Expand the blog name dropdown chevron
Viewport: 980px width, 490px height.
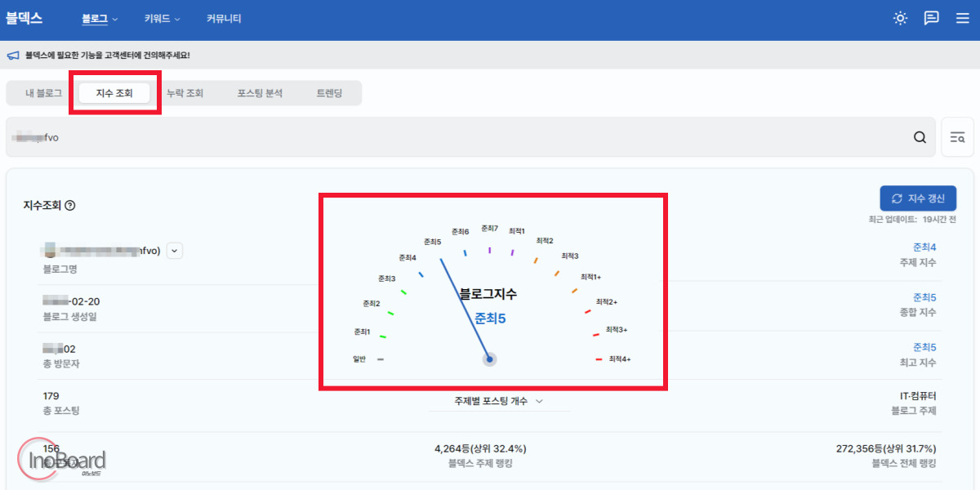[x=175, y=251]
